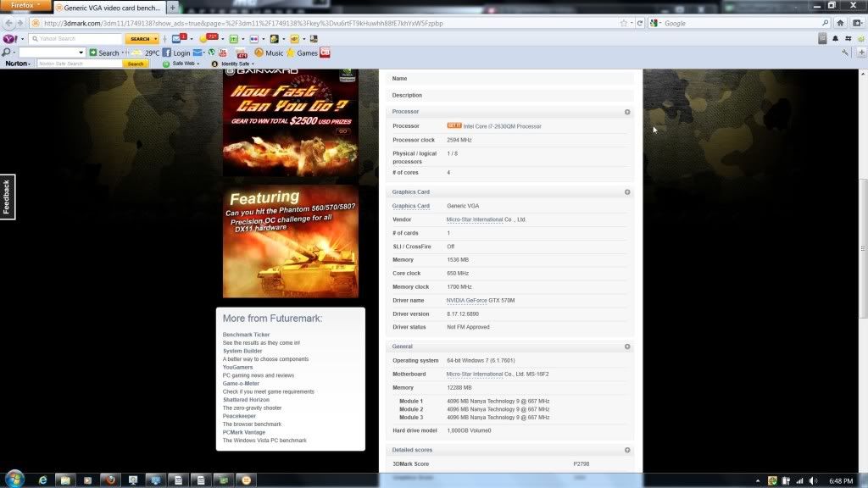Click the bell notification icon in toolbar
The image size is (868, 488).
tap(835, 38)
